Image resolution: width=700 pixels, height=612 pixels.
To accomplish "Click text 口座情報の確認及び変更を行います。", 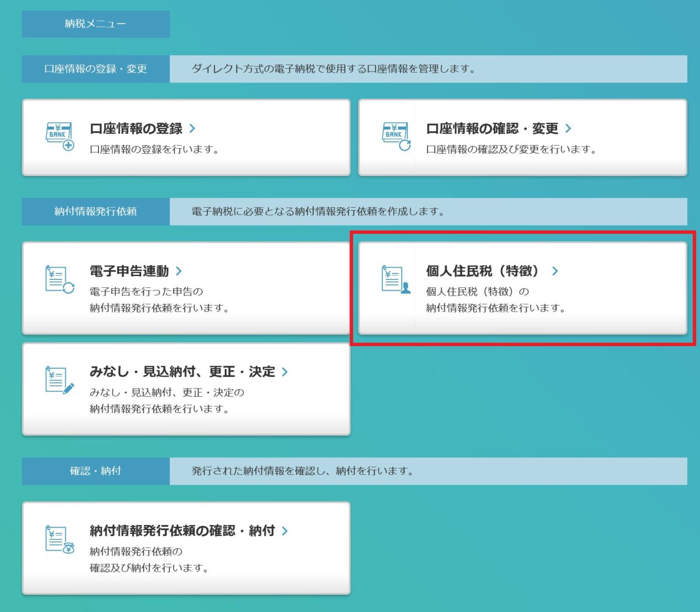I will coord(512,149).
